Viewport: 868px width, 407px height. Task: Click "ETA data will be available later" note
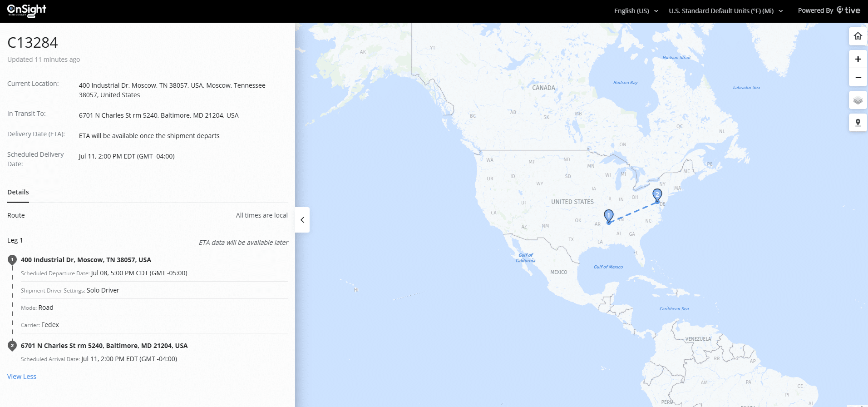[243, 243]
